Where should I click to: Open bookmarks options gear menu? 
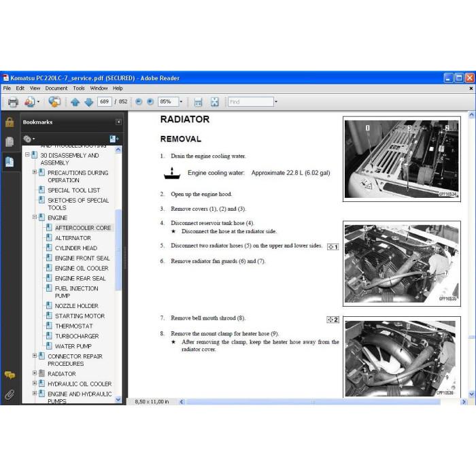coord(29,139)
